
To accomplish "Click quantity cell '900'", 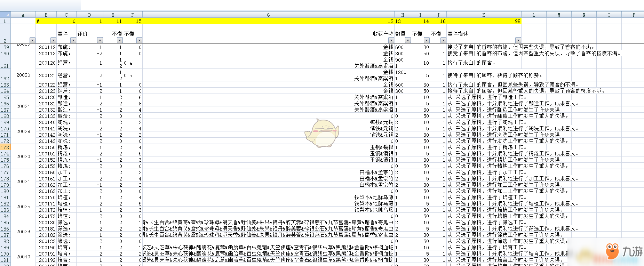I will click(x=403, y=63).
